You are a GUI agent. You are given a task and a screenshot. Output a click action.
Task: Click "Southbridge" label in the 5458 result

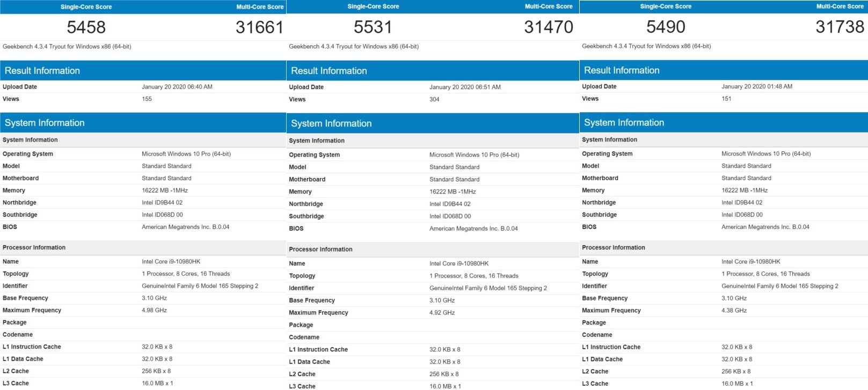click(x=20, y=215)
